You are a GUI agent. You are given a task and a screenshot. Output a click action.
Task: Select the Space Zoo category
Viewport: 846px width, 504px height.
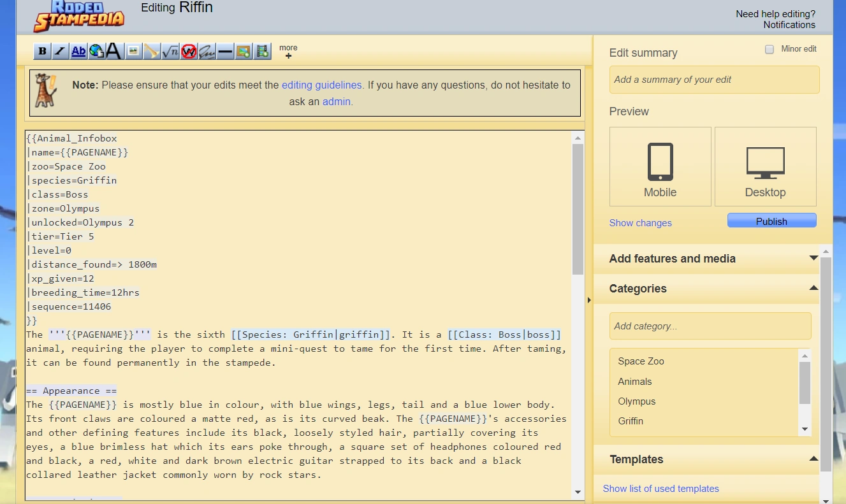(x=641, y=361)
